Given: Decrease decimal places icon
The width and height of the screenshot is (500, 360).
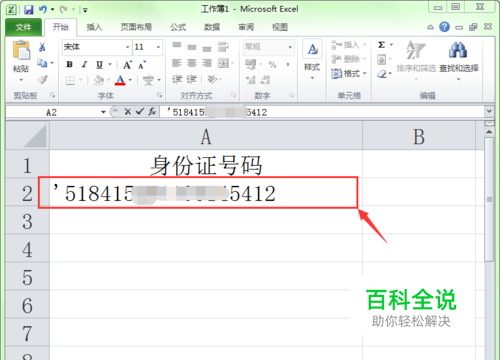Looking at the screenshot, I should coord(265,80).
